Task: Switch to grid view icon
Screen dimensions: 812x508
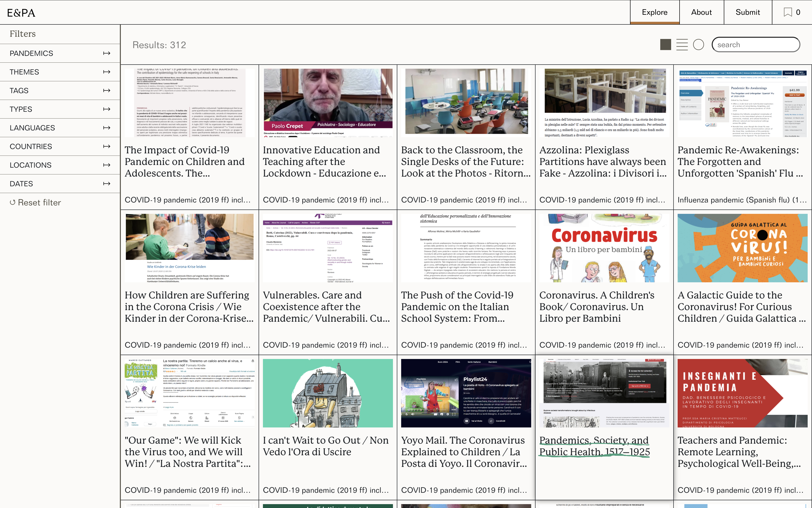Action: tap(665, 45)
